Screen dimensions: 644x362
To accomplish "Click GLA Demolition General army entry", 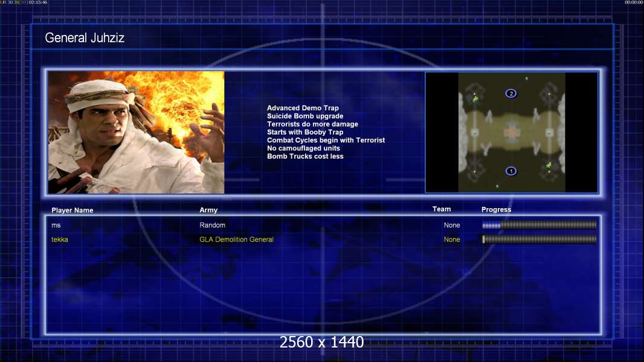I will tap(236, 240).
